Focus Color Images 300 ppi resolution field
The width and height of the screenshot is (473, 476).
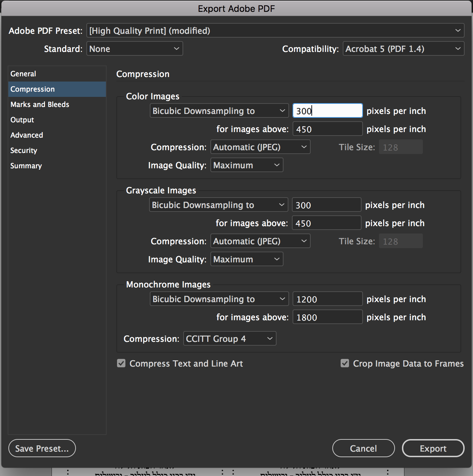point(327,111)
